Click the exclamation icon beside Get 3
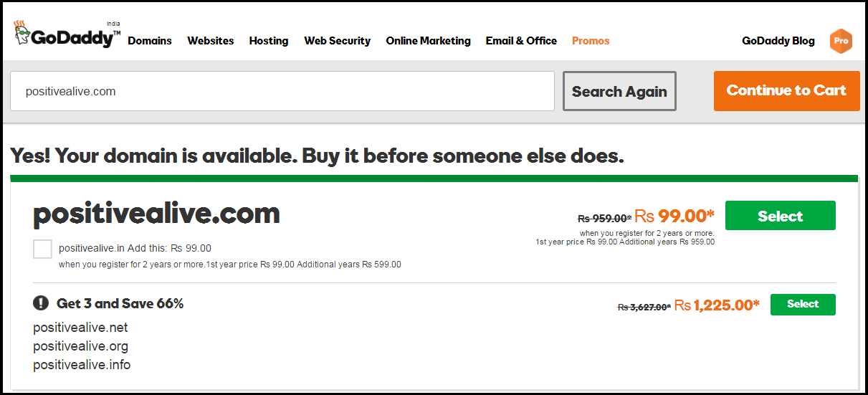868x395 pixels. (x=41, y=303)
